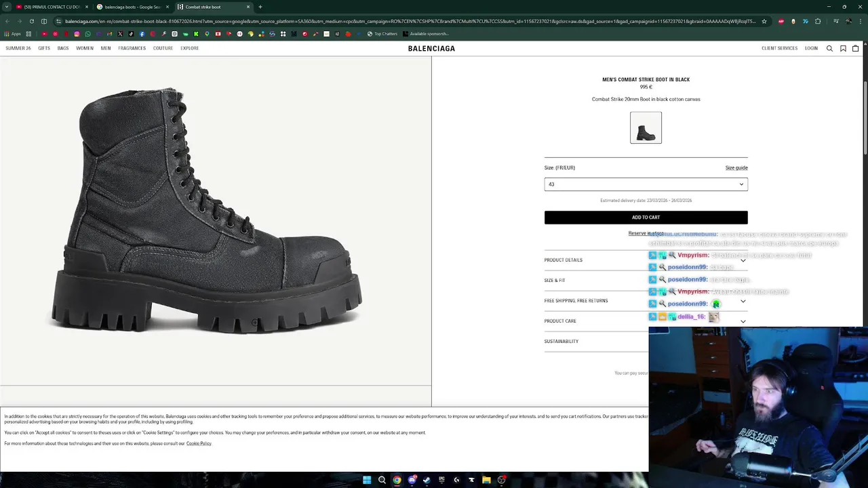Open Steam from the taskbar
Screen dimensions: 868x488
point(427,480)
